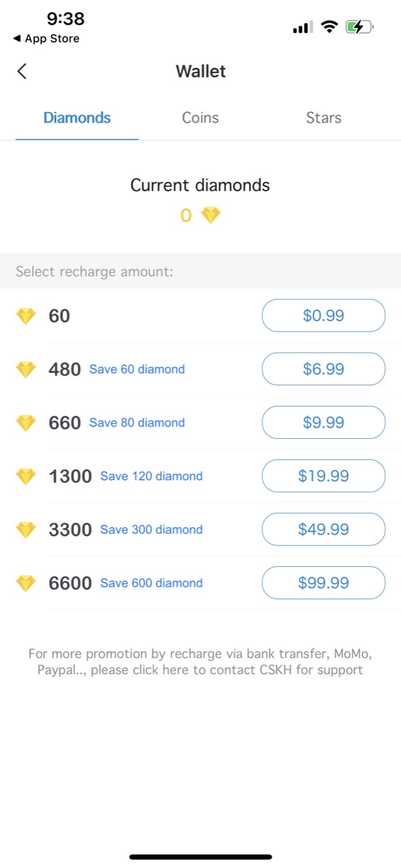This screenshot has height=868, width=401.
Task: Choose the $9.99 recharge option
Action: (324, 422)
